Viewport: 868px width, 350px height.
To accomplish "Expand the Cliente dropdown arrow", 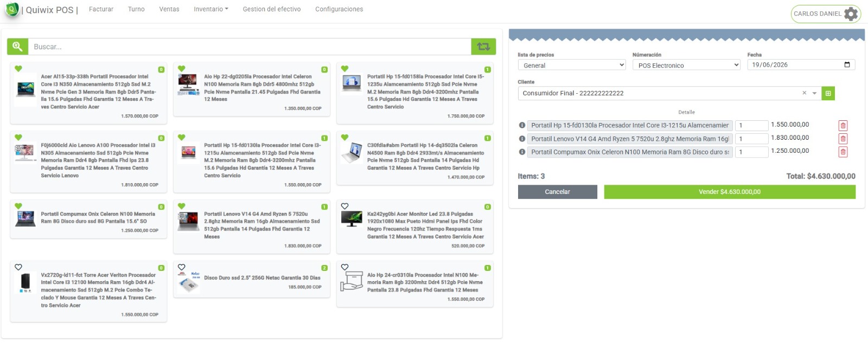I will (814, 93).
